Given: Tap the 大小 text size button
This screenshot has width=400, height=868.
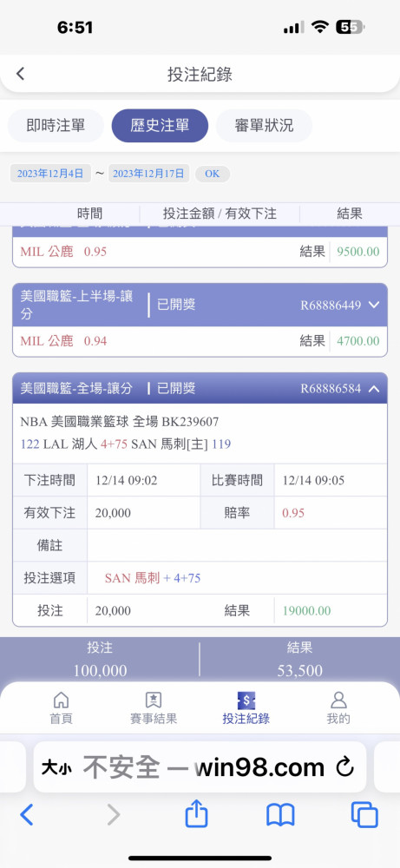Looking at the screenshot, I should [56, 768].
